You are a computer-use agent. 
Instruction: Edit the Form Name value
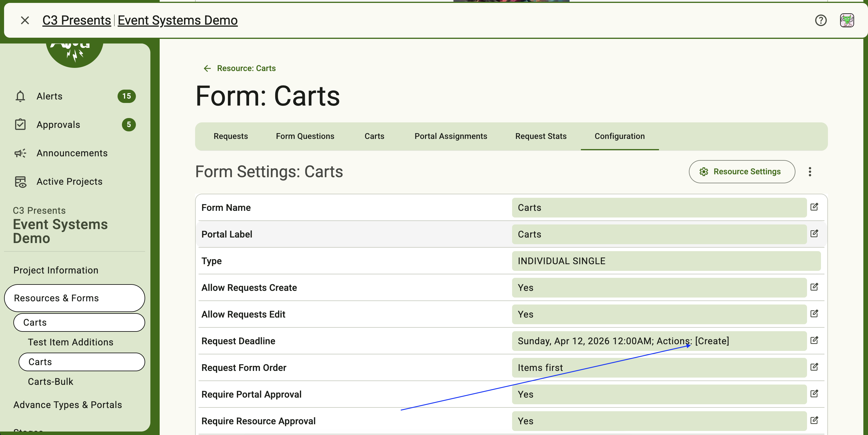814,207
